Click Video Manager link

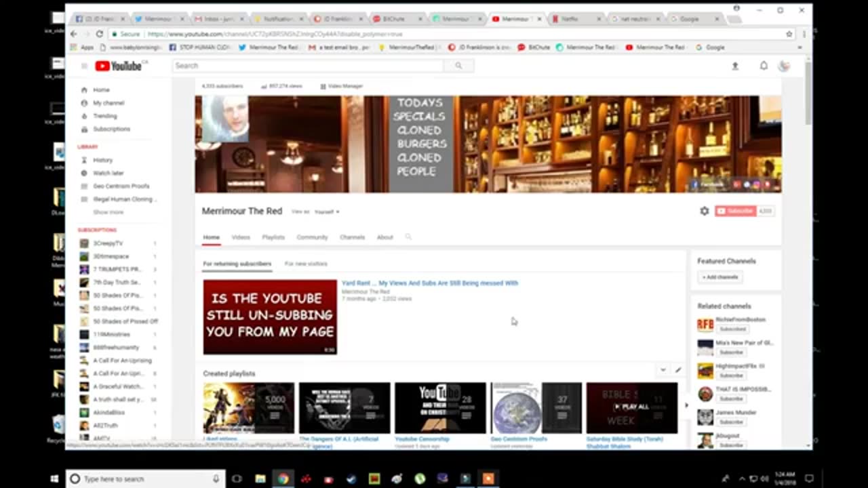(x=341, y=86)
